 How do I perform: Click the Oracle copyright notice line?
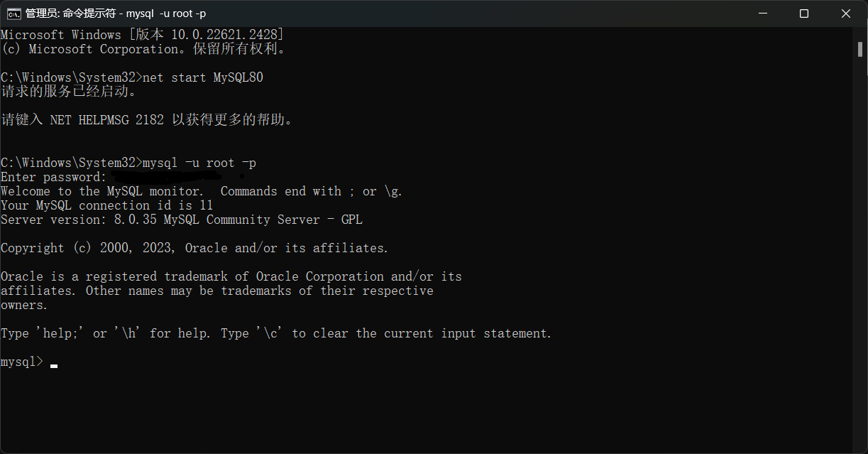194,248
